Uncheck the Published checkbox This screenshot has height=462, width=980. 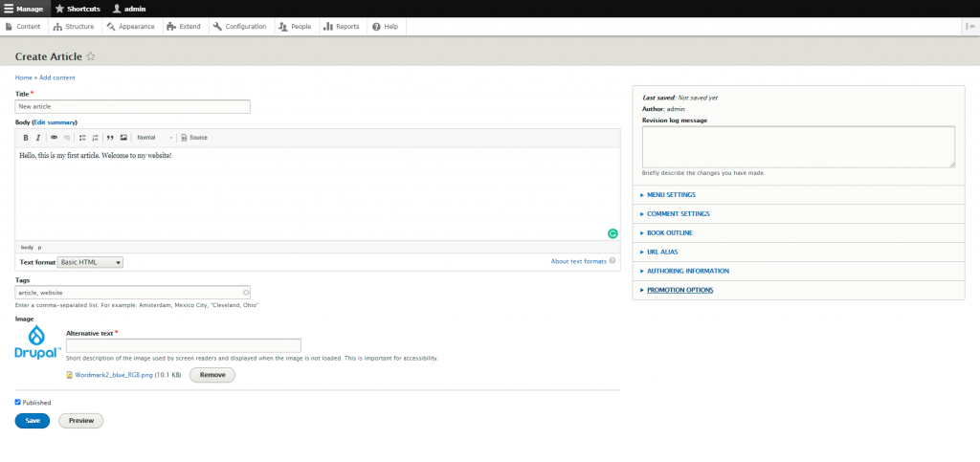(18, 402)
